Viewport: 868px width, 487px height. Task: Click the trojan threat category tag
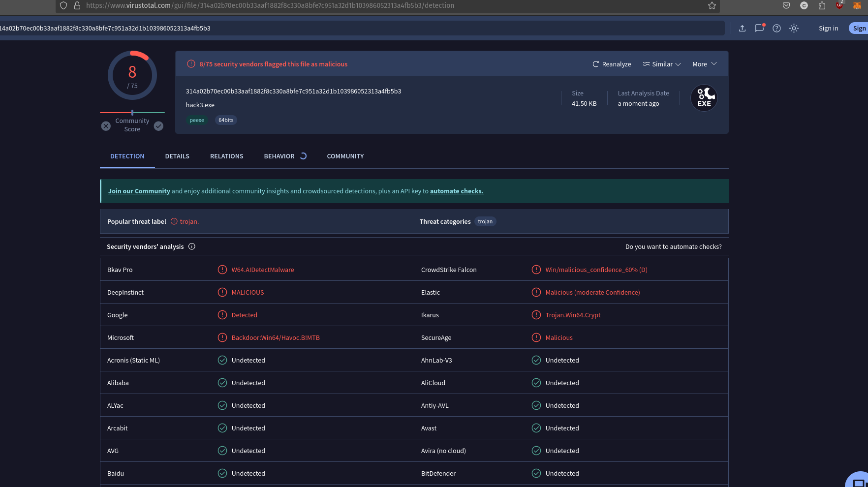(x=485, y=221)
